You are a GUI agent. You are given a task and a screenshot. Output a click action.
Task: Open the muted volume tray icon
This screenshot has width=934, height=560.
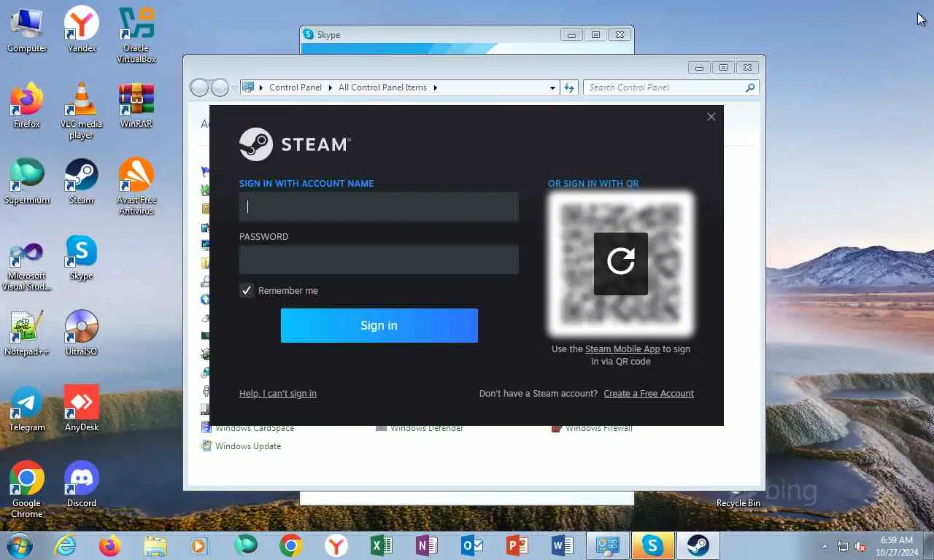click(861, 546)
